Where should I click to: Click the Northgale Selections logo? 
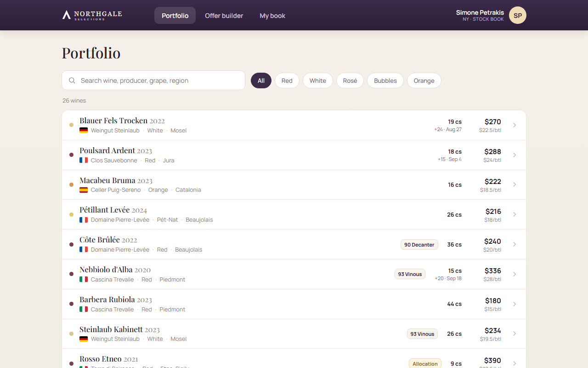point(92,15)
